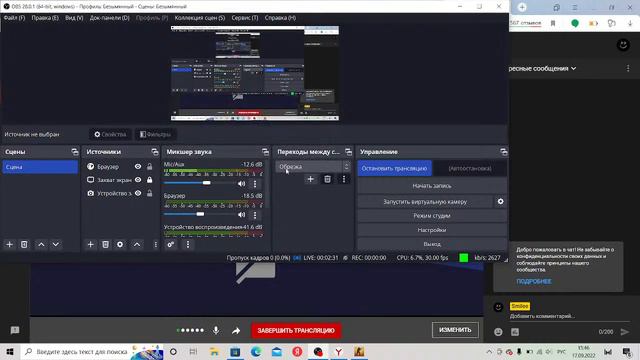This screenshot has height=360, width=640.
Task: Open Файл menu
Action: pyautogui.click(x=14, y=18)
